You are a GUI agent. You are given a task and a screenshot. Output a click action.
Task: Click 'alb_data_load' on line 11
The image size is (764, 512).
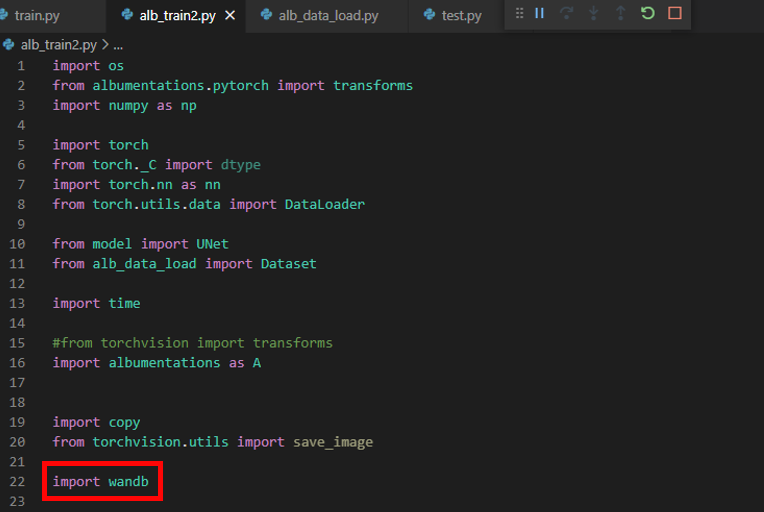point(144,264)
